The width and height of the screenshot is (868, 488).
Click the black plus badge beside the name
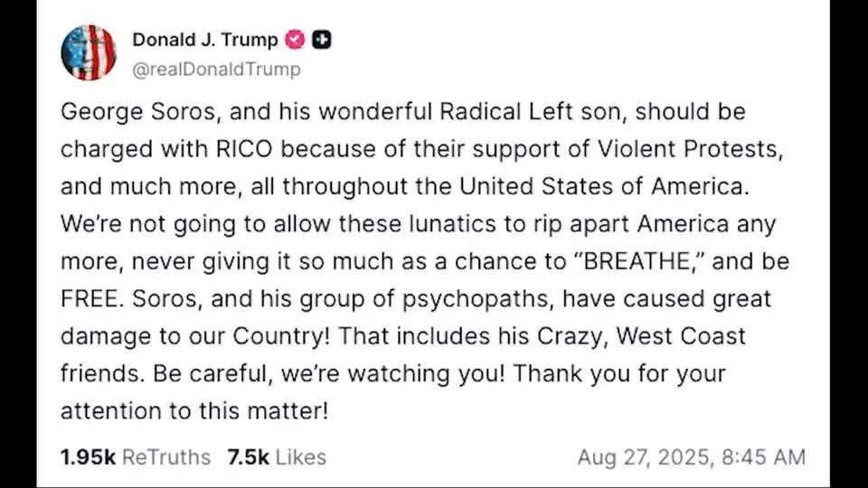tap(321, 40)
